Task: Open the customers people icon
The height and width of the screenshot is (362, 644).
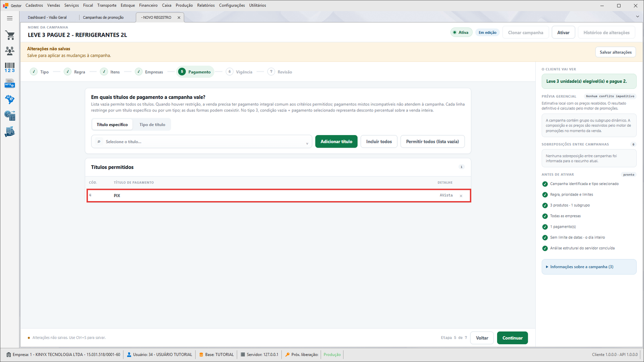Action: pos(10,51)
